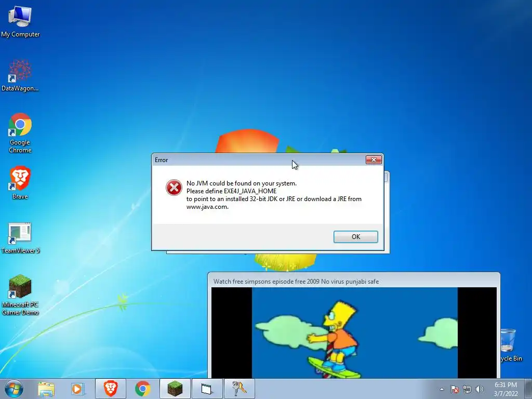This screenshot has height=399, width=532.
Task: Open Windows Media Player from the taskbar
Action: [x=77, y=389]
